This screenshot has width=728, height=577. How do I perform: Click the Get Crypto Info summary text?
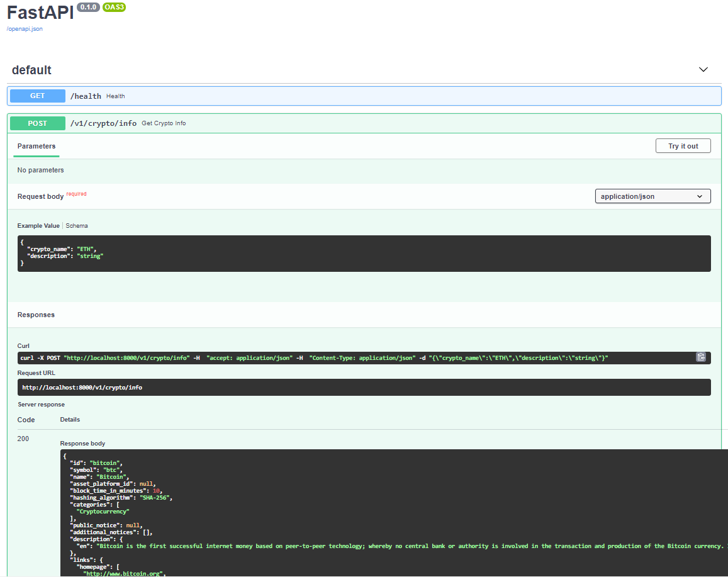(x=164, y=123)
